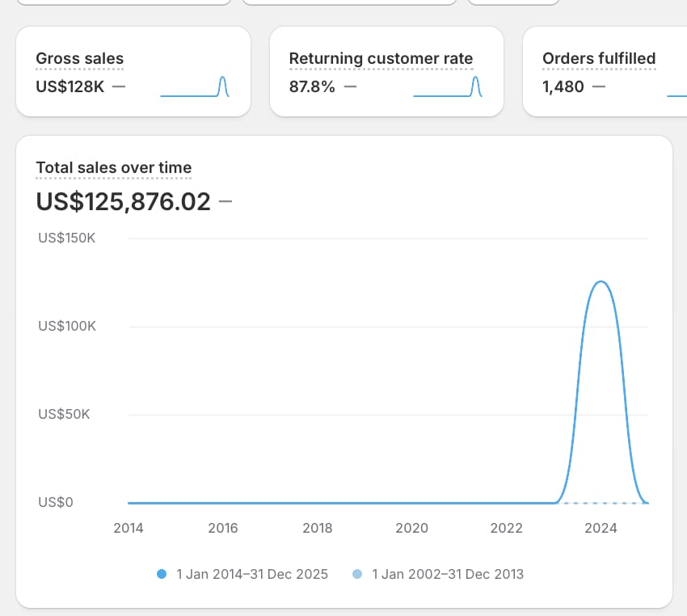Click the Returning customer rate sparkline
This screenshot has width=687, height=616.
(x=448, y=86)
